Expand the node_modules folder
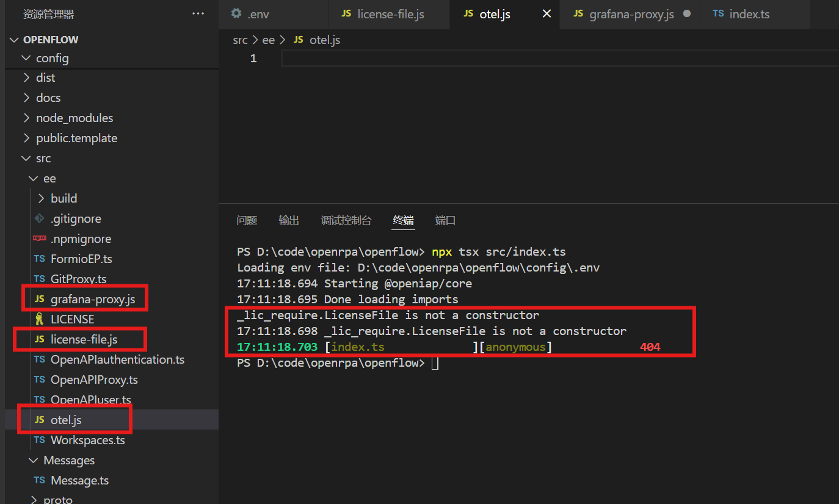This screenshot has height=504, width=839. point(26,118)
